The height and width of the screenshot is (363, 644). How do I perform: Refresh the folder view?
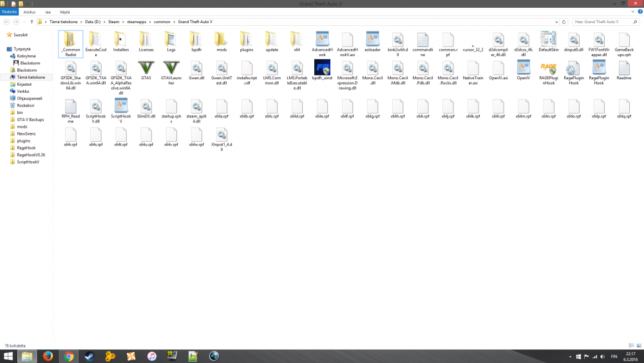(x=564, y=22)
